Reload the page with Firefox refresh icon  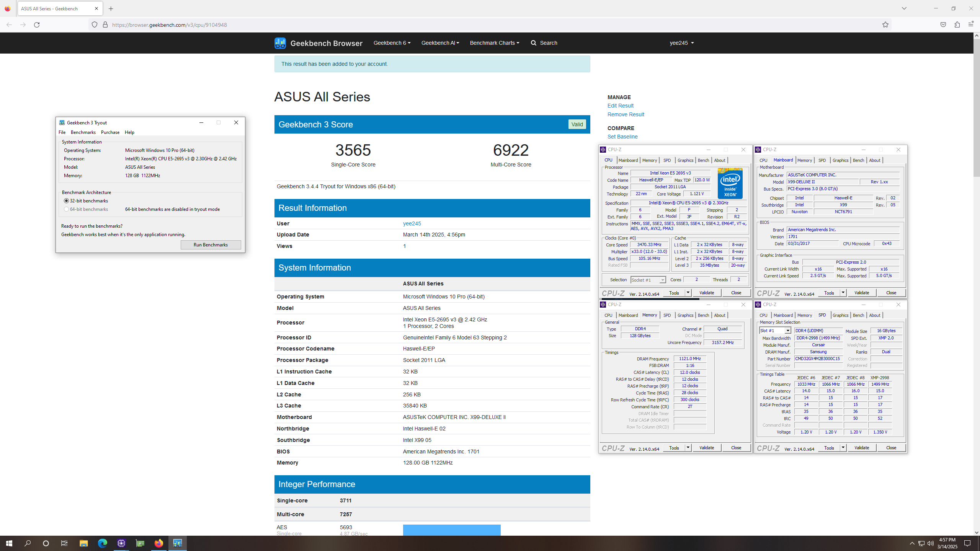(37, 25)
